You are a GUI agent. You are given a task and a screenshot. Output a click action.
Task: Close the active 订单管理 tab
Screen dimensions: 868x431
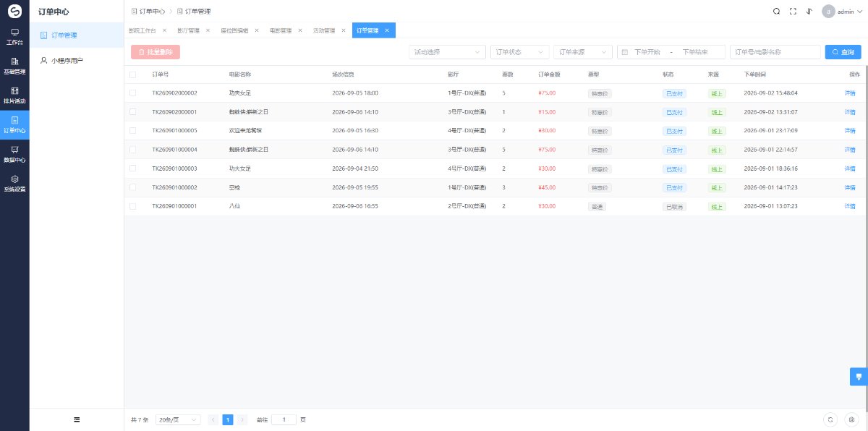pos(387,30)
